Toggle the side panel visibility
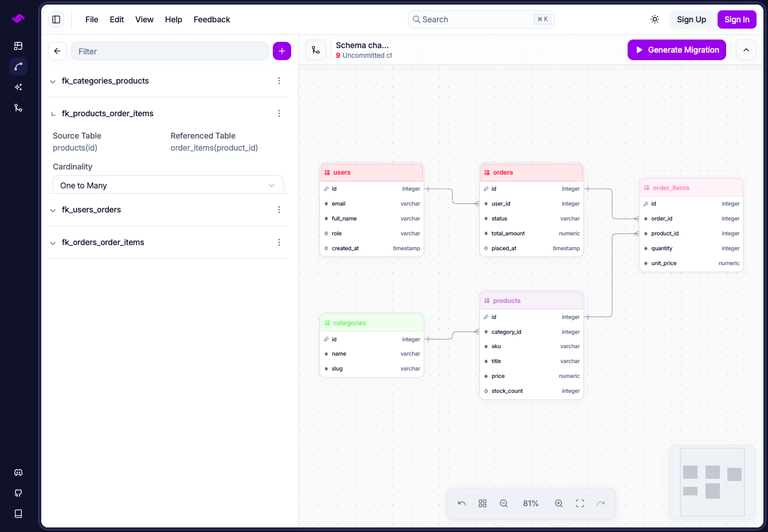The image size is (768, 532). (x=56, y=19)
